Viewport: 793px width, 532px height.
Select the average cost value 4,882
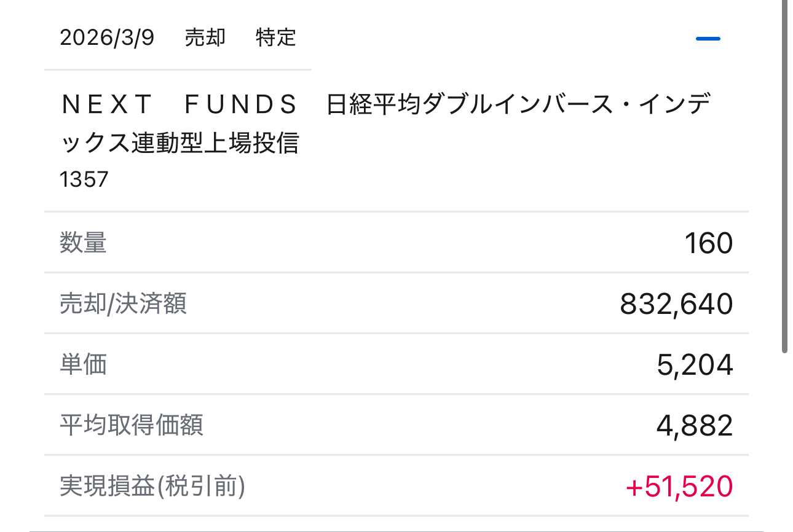tap(695, 425)
